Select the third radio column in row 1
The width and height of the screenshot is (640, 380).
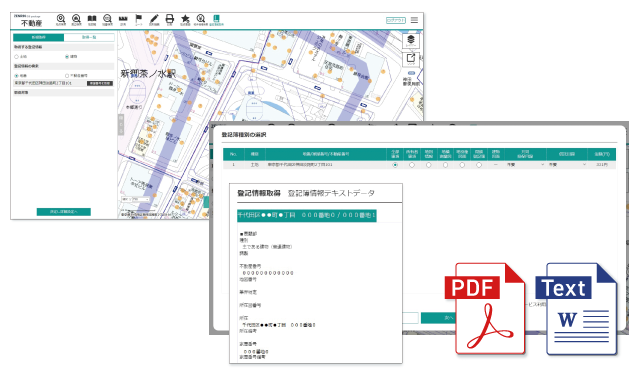(x=428, y=165)
